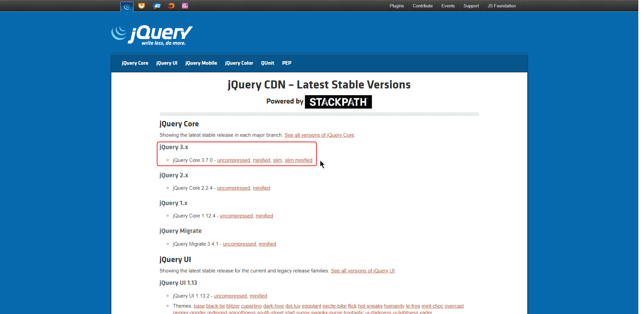Click the jQuery logo in the header
The height and width of the screenshot is (314, 644).
(x=152, y=35)
